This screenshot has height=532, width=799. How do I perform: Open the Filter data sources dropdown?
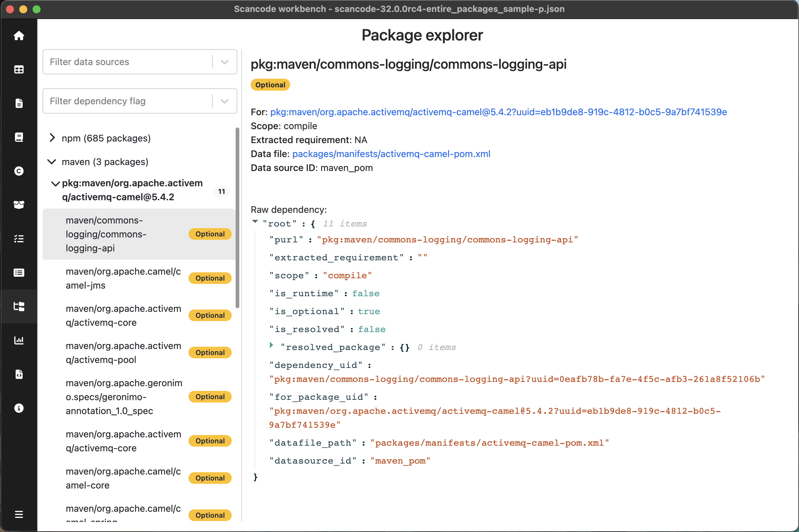pyautogui.click(x=140, y=62)
